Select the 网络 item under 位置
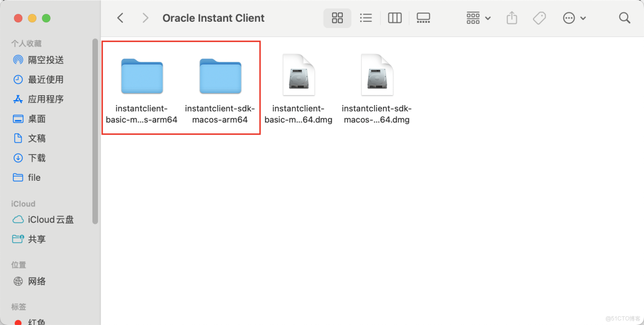This screenshot has height=325, width=644. point(34,281)
